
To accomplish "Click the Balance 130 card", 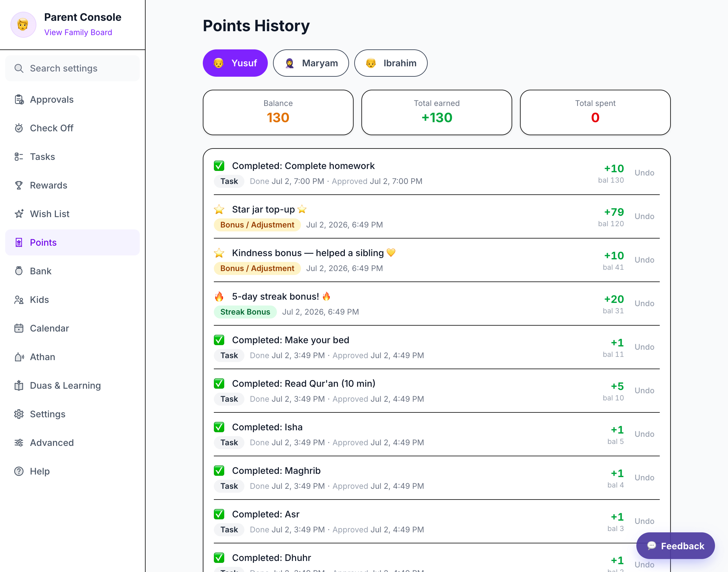I will tap(278, 112).
